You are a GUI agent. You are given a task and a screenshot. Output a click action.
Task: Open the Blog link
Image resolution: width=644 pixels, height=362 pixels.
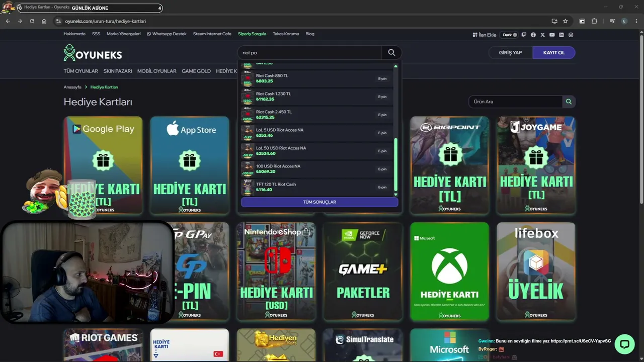310,34
